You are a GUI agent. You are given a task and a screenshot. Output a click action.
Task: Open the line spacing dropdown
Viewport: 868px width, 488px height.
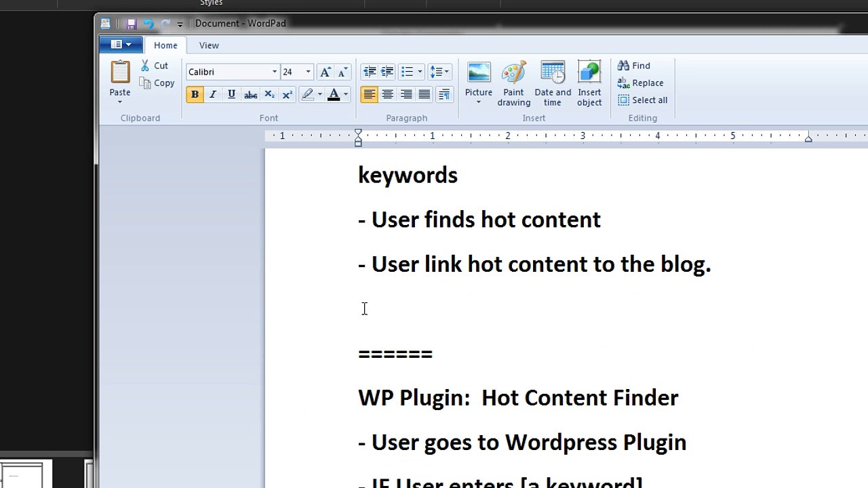[x=439, y=72]
